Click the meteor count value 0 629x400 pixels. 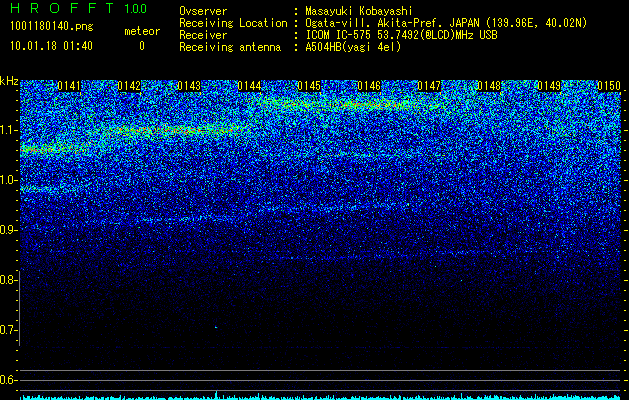tap(142, 46)
